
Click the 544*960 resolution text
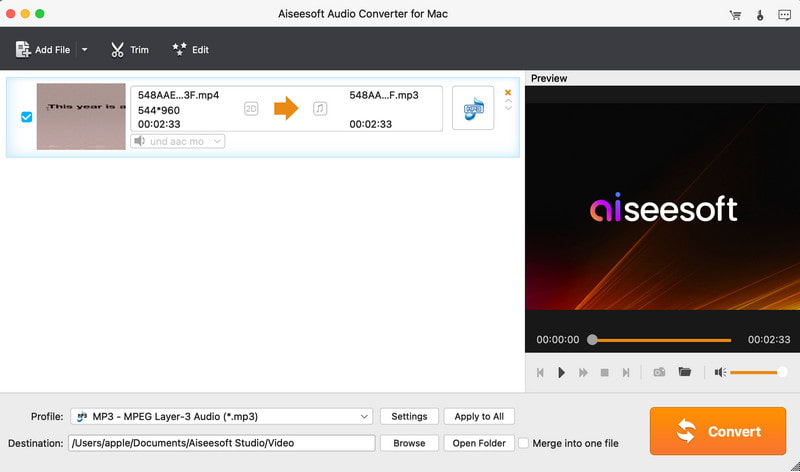[x=159, y=110]
